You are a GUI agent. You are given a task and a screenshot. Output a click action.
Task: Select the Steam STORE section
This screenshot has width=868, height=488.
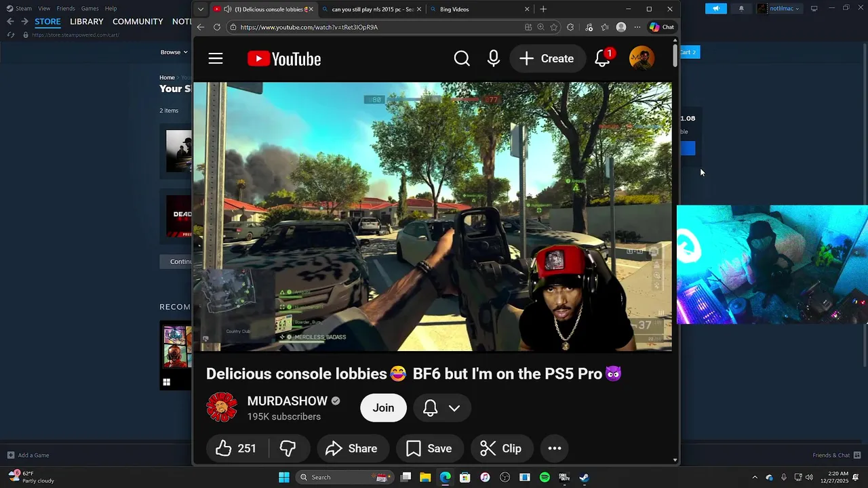pos(47,22)
